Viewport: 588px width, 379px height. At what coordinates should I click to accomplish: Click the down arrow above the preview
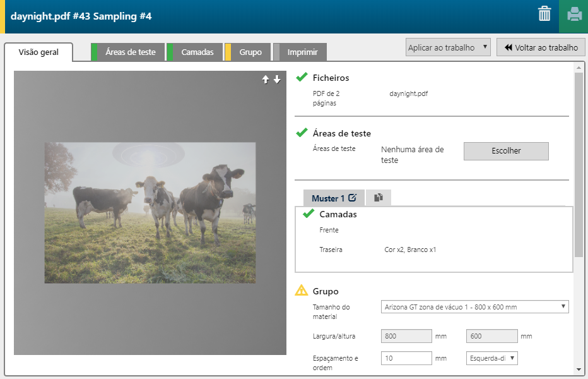tap(277, 80)
